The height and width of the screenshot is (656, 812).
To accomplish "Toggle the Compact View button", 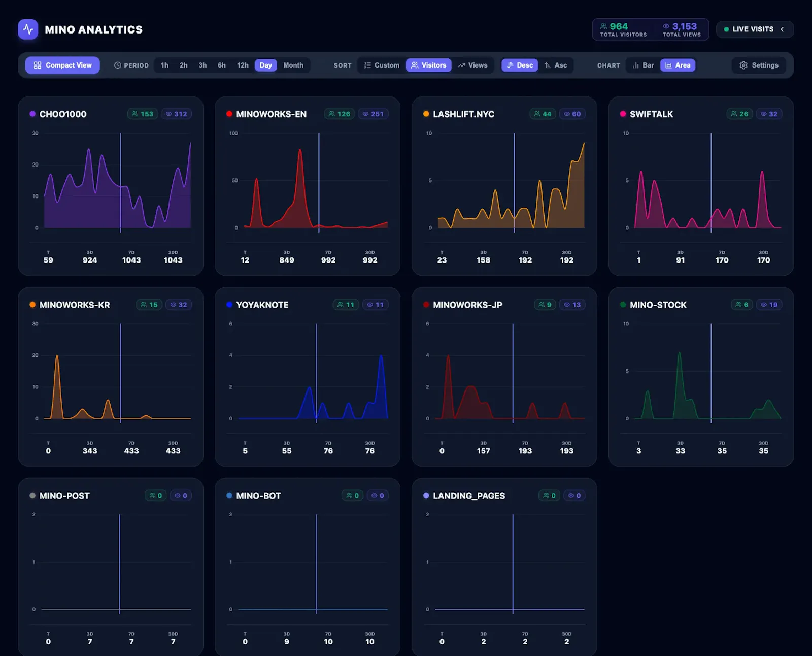I will [62, 65].
